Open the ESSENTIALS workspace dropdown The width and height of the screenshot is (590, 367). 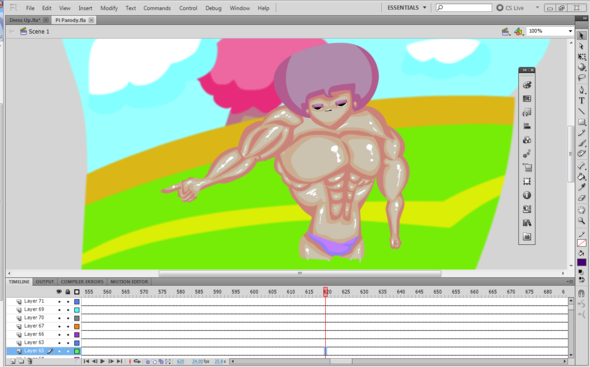click(x=407, y=8)
